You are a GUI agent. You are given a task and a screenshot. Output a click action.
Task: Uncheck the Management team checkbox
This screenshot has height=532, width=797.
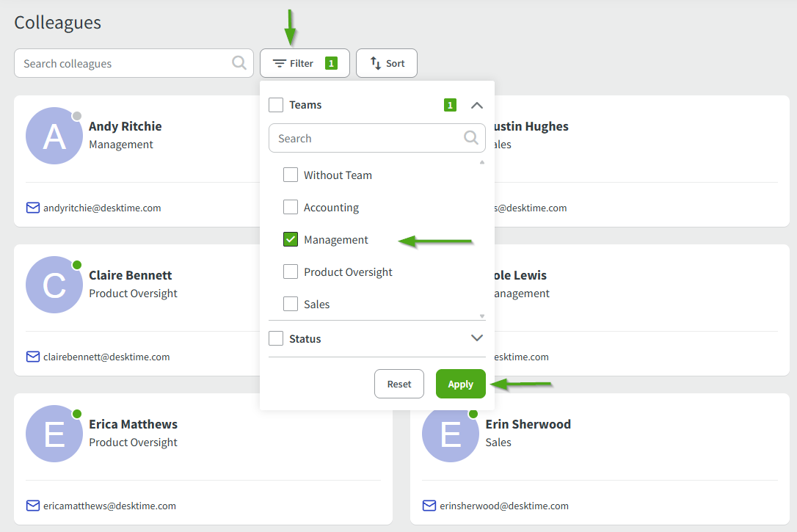point(291,240)
